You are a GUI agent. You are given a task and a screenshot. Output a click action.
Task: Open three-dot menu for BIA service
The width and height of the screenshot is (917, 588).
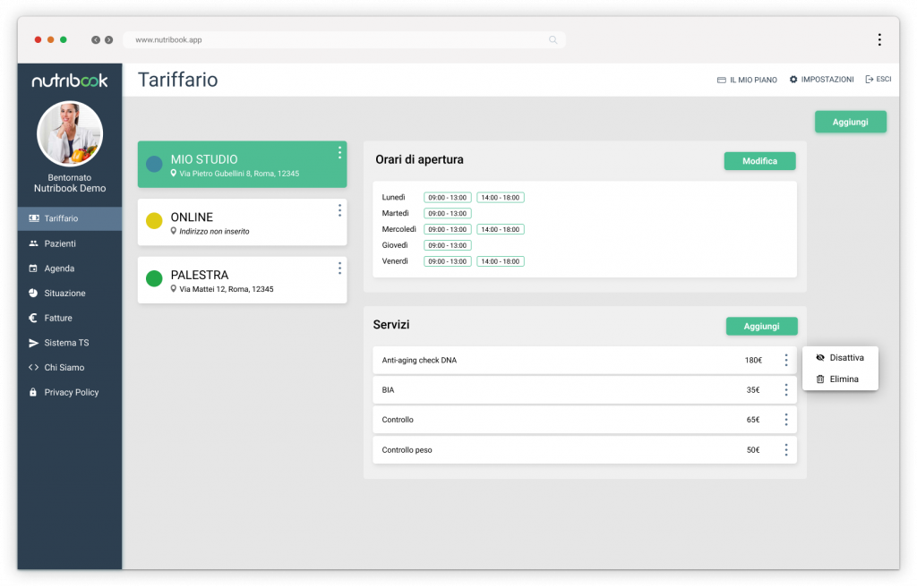(x=785, y=390)
